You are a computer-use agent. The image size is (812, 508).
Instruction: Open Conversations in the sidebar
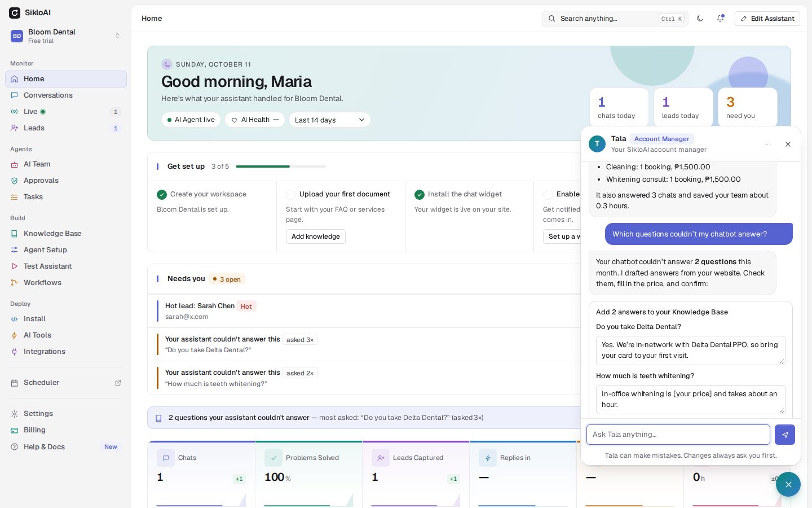(66, 95)
